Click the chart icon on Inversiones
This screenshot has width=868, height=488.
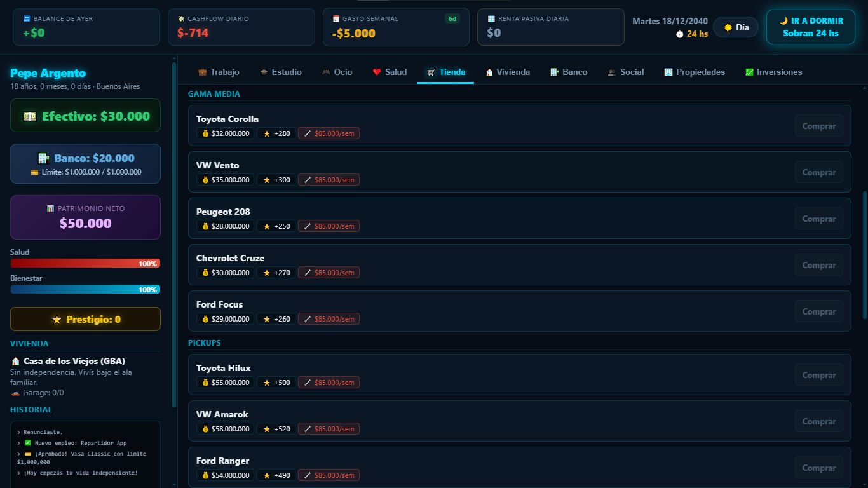pos(749,72)
